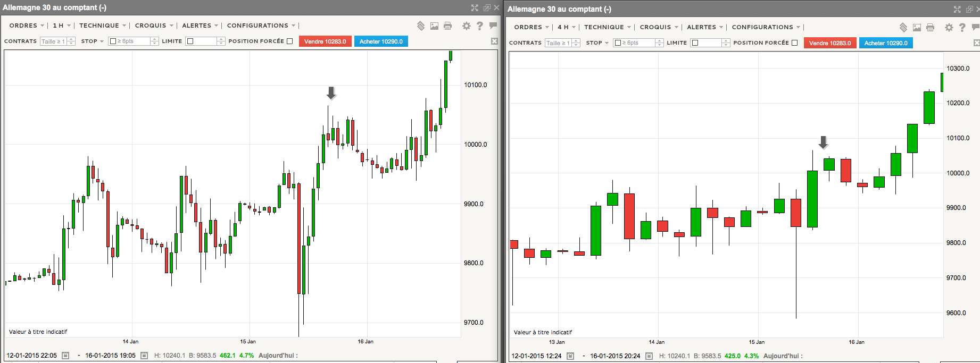The height and width of the screenshot is (363, 980).
Task: Enable Position forcée in the 4 H window
Action: click(x=794, y=43)
